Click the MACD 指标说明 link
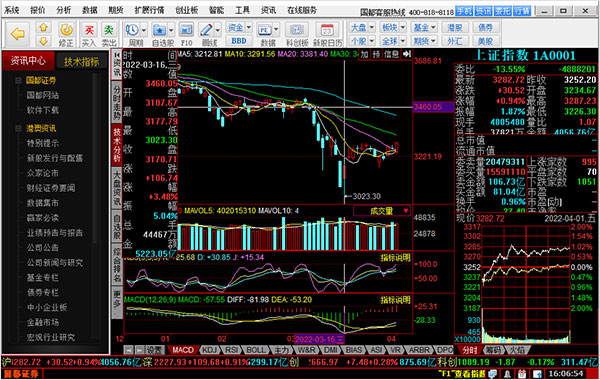This screenshot has height=380, width=600. click(395, 300)
